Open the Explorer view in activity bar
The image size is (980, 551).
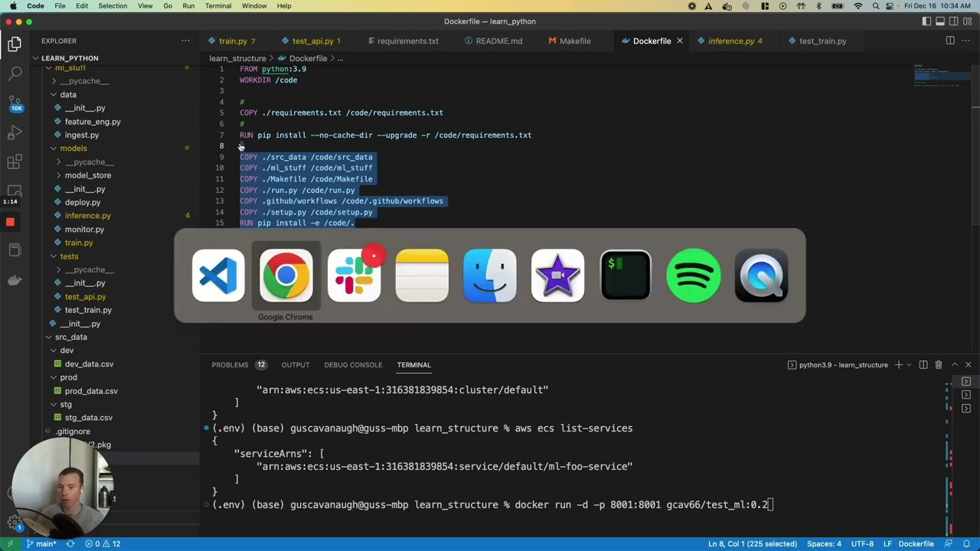pyautogui.click(x=15, y=44)
